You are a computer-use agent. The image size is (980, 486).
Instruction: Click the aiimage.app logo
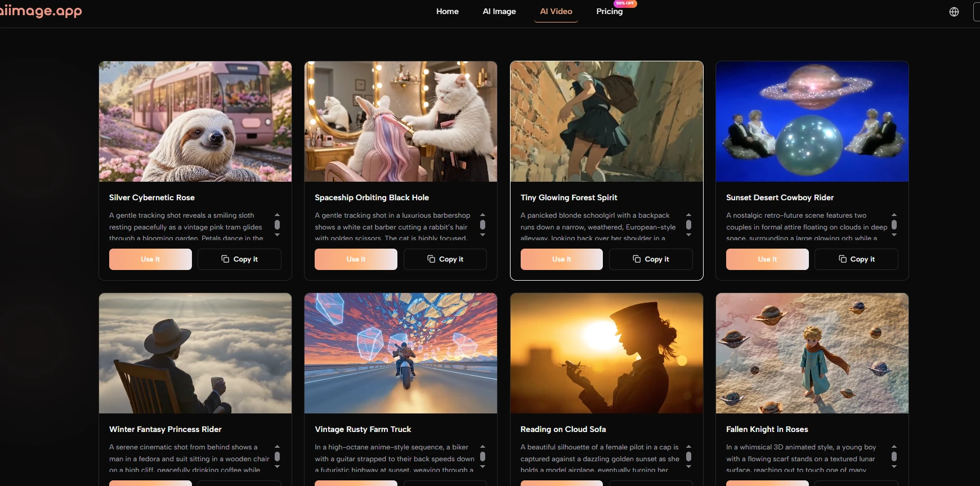[41, 11]
